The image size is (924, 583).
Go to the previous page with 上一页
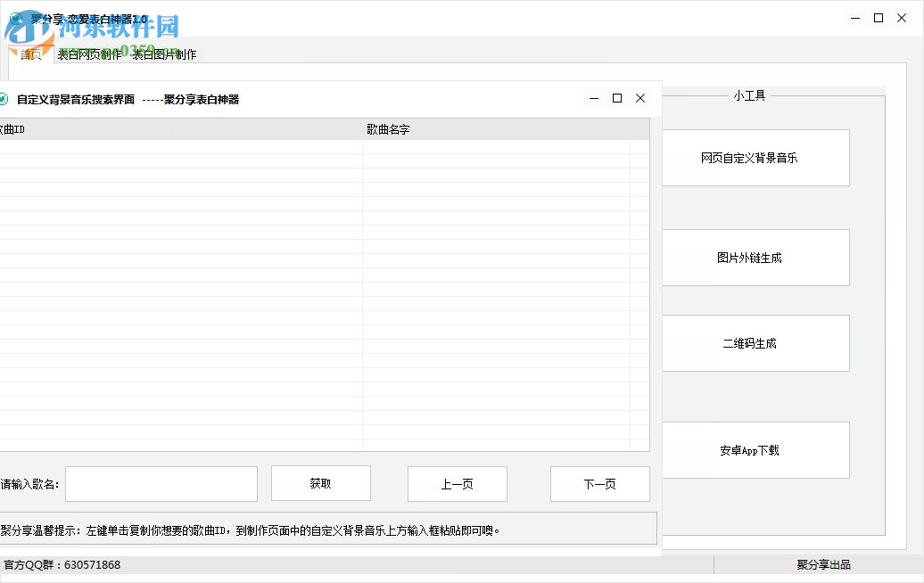pos(457,482)
